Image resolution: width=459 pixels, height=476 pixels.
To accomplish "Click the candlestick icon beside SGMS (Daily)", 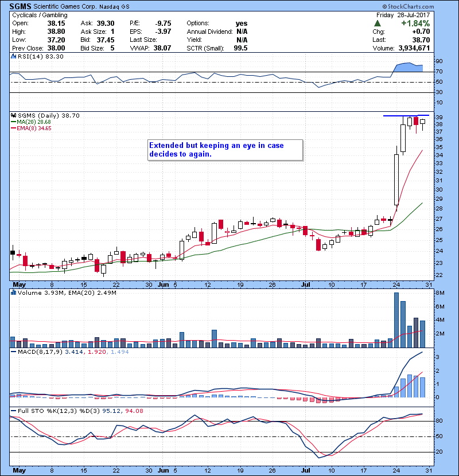I will [14, 115].
